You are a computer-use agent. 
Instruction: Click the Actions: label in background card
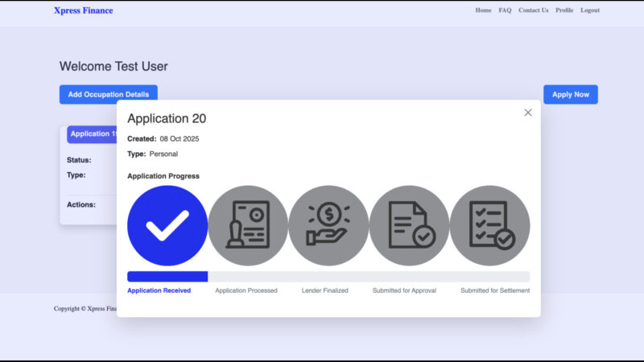[81, 204]
